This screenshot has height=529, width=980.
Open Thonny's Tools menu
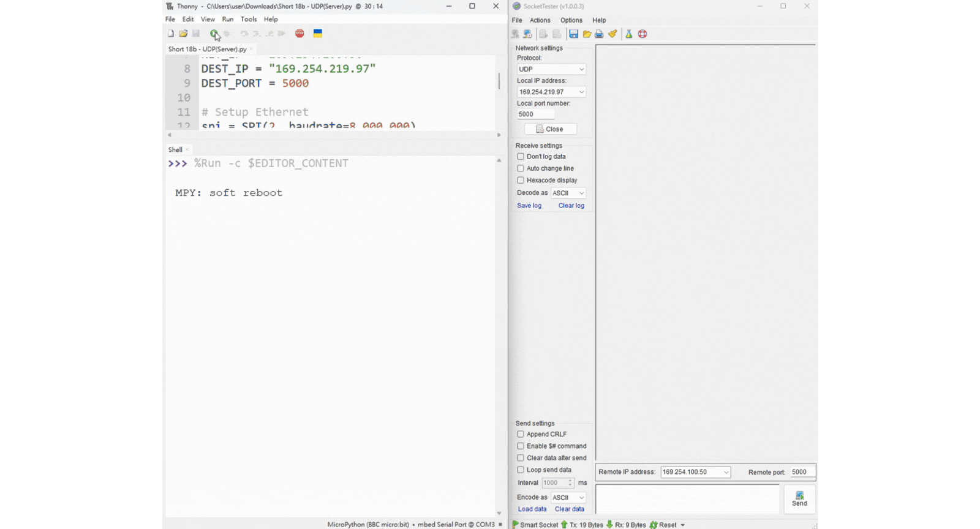click(249, 19)
